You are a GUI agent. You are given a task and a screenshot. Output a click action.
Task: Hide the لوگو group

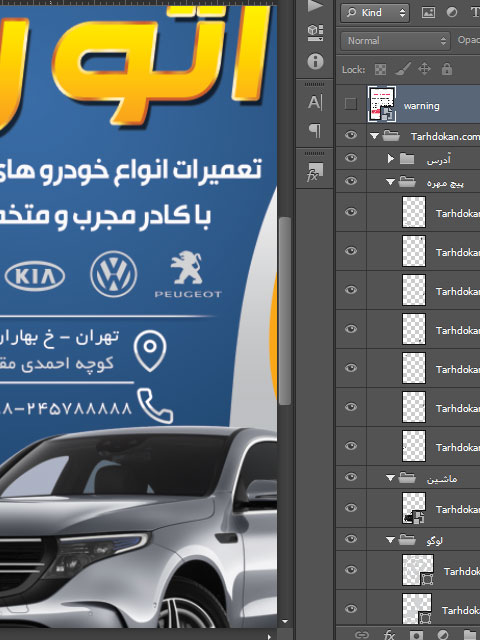point(351,539)
